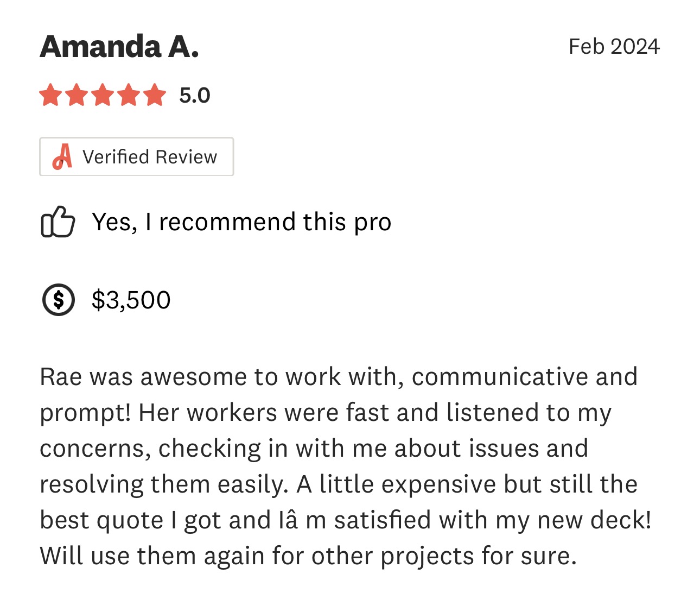Screen dimensions: 700x599
Task: Click the thumbs-up recommendation icon
Action: coord(58,222)
